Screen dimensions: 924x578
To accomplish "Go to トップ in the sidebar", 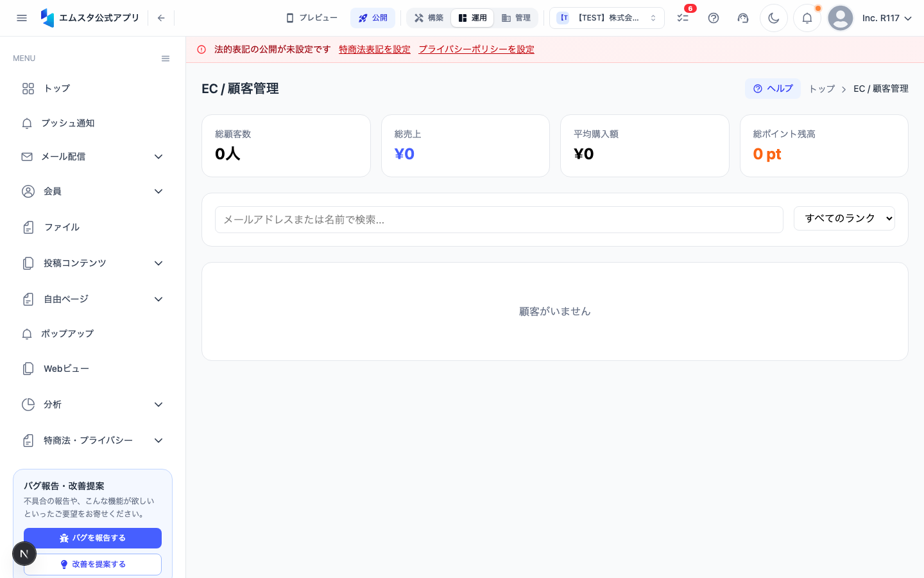I will [x=92, y=89].
